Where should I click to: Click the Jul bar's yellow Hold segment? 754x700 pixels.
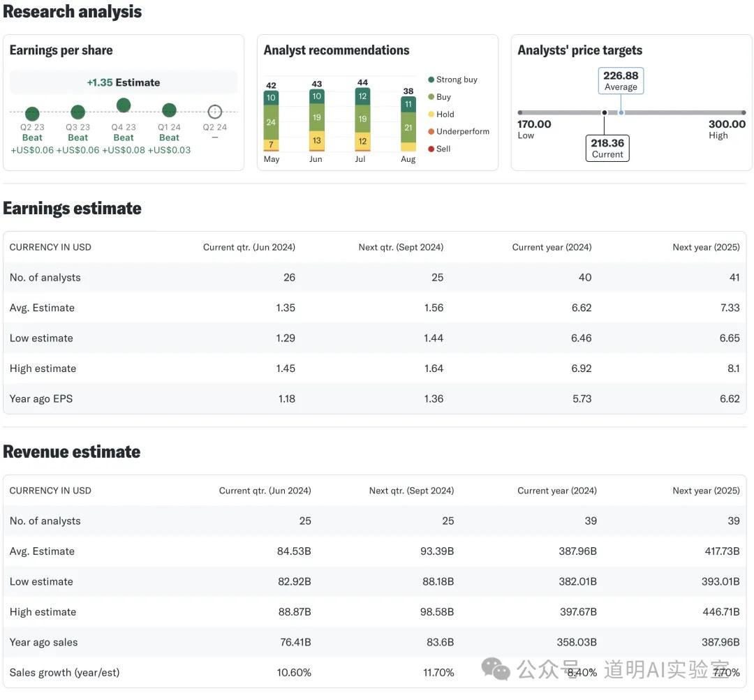point(362,142)
